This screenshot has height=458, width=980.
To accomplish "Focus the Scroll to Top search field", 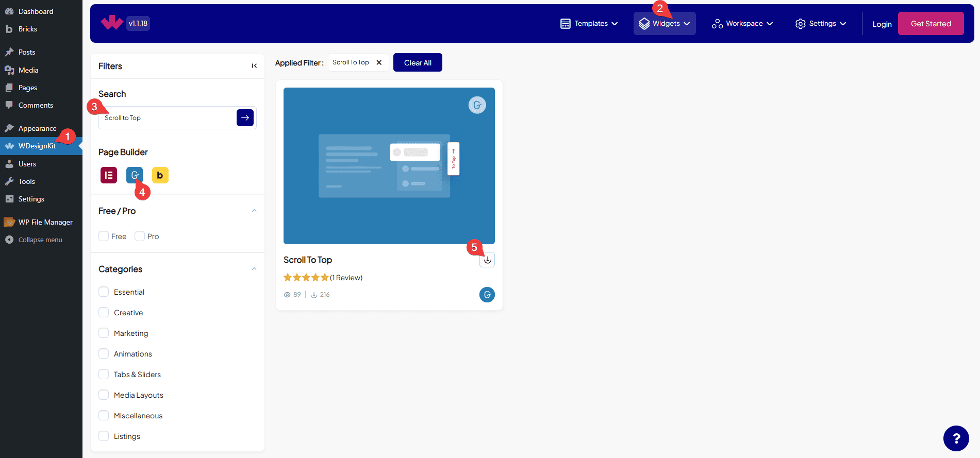I will tap(168, 117).
